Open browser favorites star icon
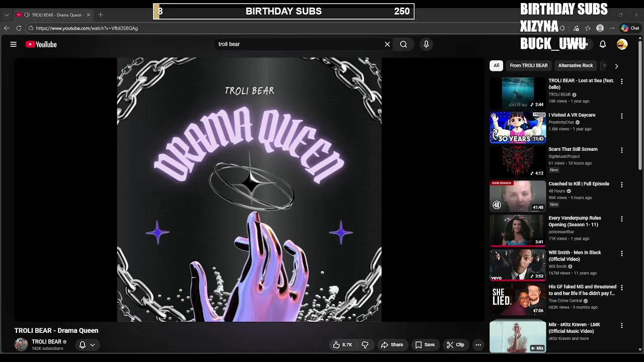The image size is (644, 362). click(x=588, y=28)
